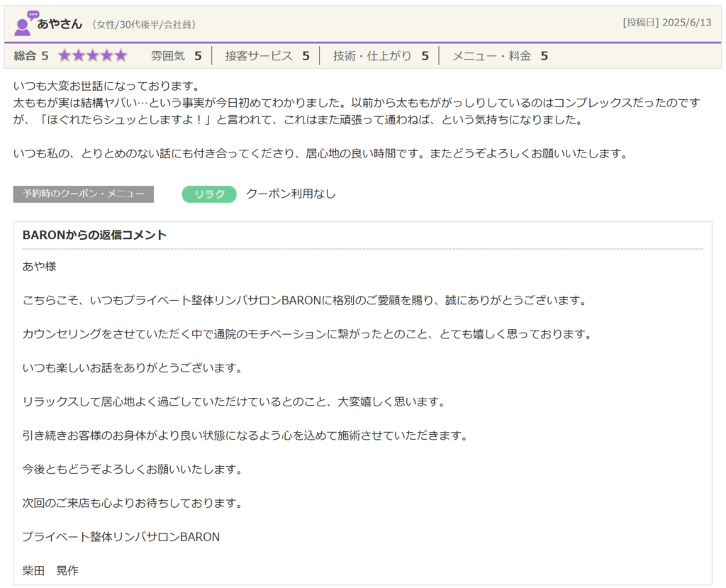The width and height of the screenshot is (726, 588).
Task: Click the reviewer demographic text 女性/30代後半/会社員
Action: click(144, 25)
